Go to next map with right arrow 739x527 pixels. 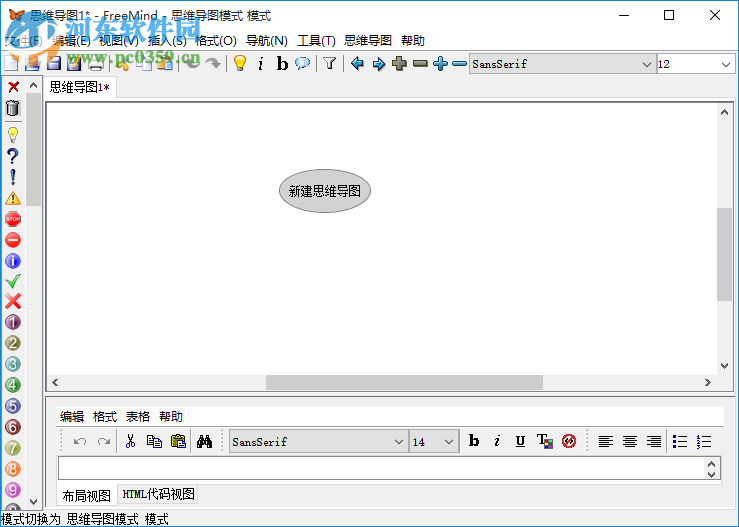378,63
